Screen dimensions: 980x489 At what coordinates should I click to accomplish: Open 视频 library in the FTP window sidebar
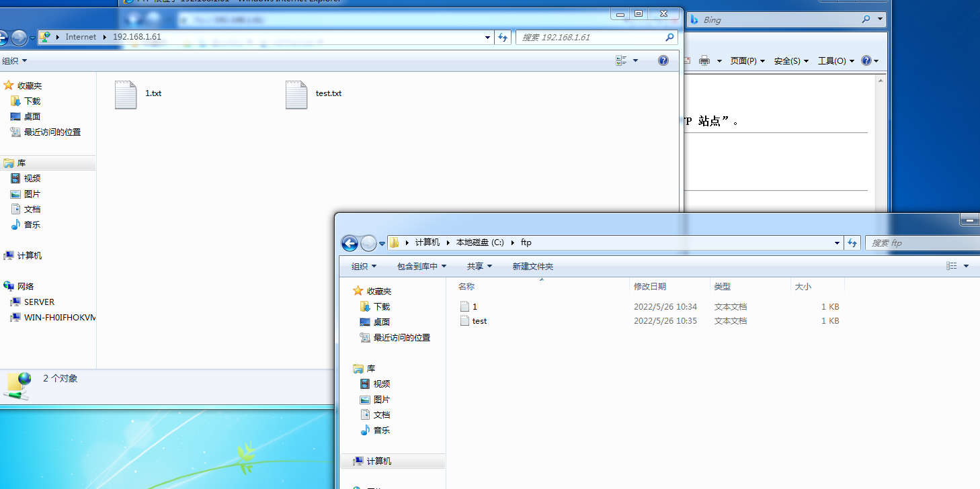click(26, 178)
